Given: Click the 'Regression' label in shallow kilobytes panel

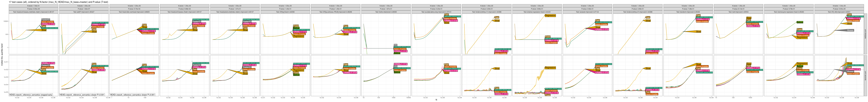Looking at the screenshot, I should coord(550,15).
